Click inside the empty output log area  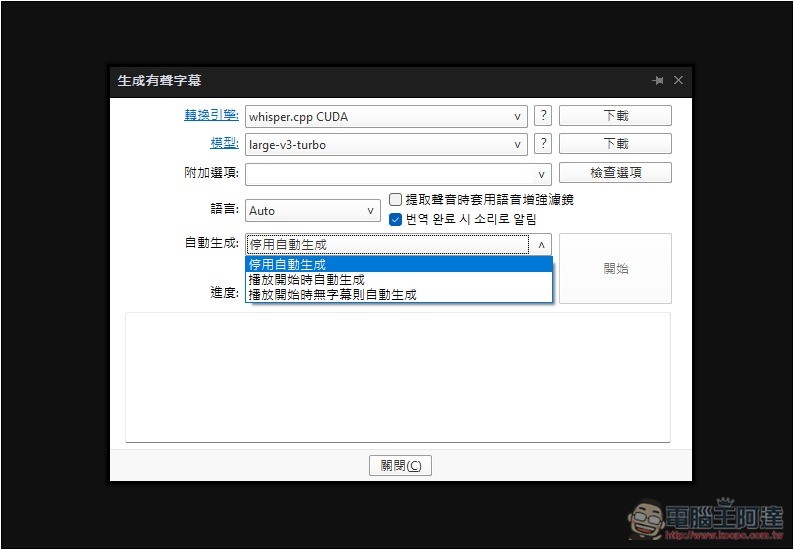pos(398,377)
